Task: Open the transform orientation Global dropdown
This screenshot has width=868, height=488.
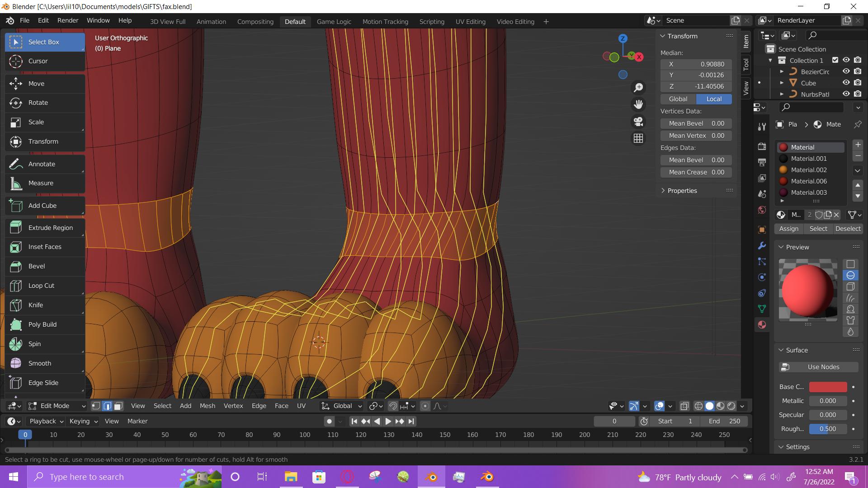Action: click(x=341, y=406)
